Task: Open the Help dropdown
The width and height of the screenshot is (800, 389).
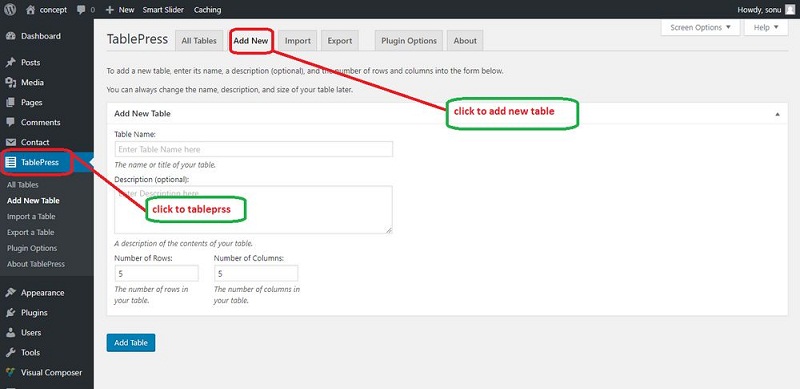Action: pos(766,28)
